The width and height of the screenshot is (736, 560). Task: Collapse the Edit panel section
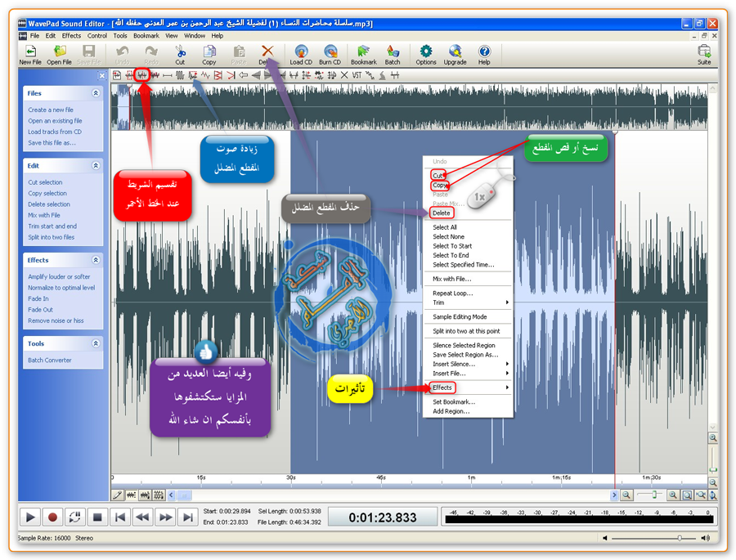click(96, 165)
